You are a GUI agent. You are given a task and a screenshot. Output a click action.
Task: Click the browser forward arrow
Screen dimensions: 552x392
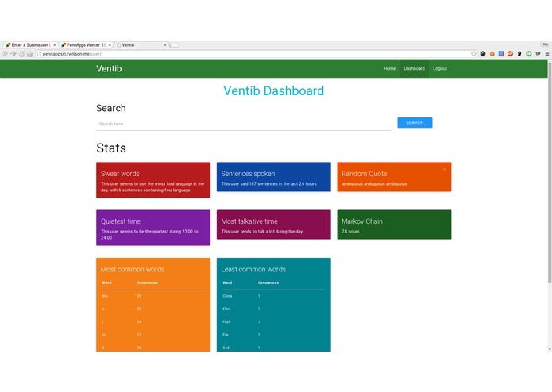[x=14, y=54]
